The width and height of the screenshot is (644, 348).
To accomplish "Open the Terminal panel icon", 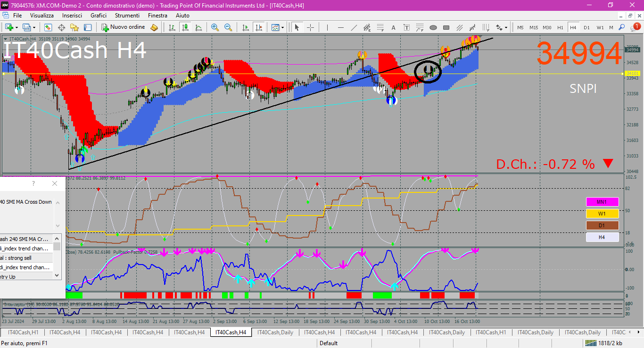I will (88, 27).
